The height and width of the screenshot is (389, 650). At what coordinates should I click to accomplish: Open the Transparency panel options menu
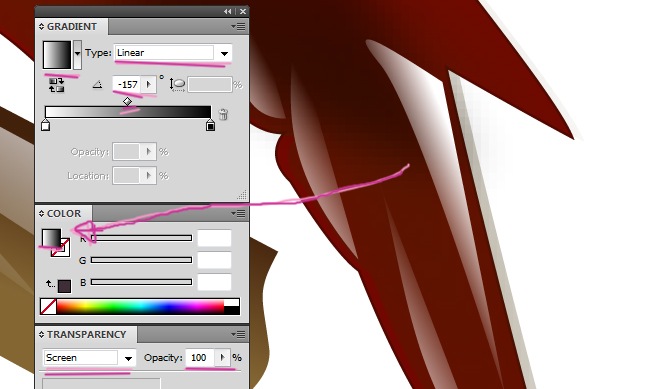tap(238, 334)
